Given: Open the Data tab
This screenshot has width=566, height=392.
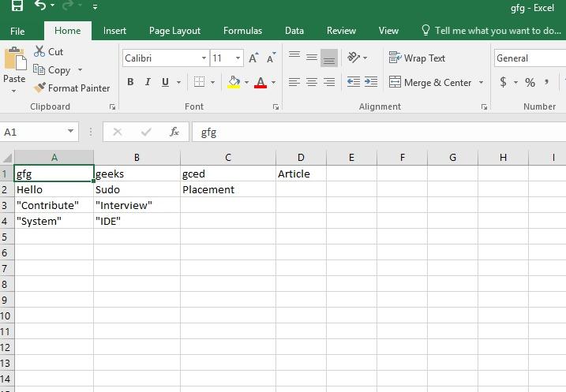Looking at the screenshot, I should 294,31.
